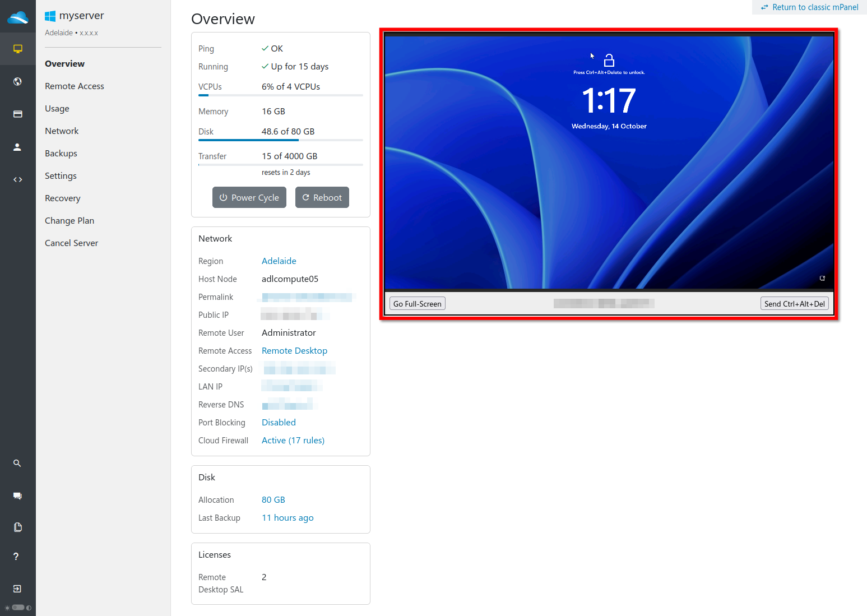Open the Adelaide region link

pyautogui.click(x=279, y=261)
